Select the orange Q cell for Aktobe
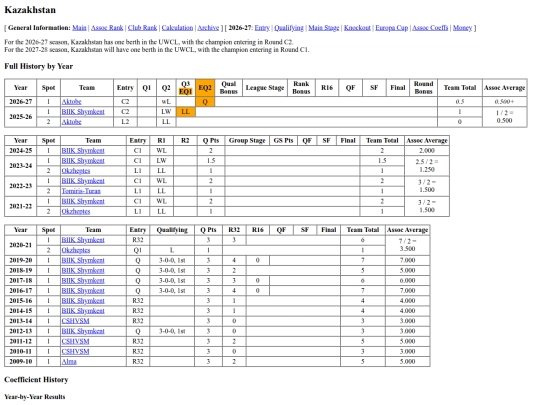The width and height of the screenshot is (540, 405). pyautogui.click(x=205, y=102)
